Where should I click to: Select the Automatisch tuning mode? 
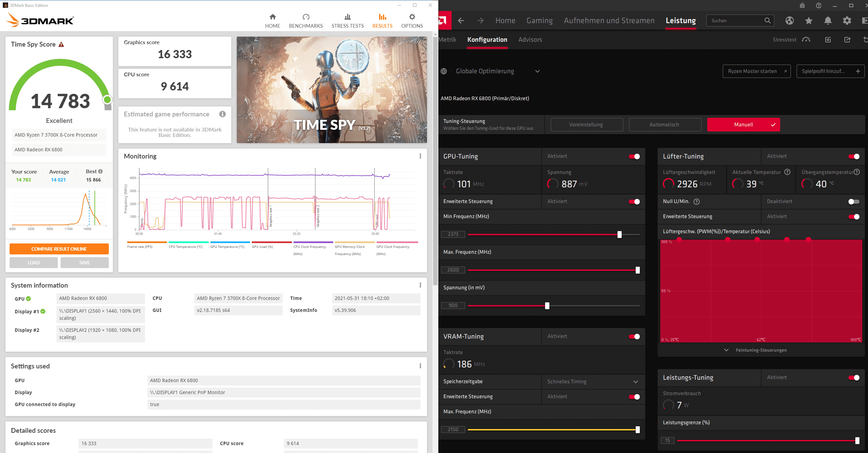665,125
